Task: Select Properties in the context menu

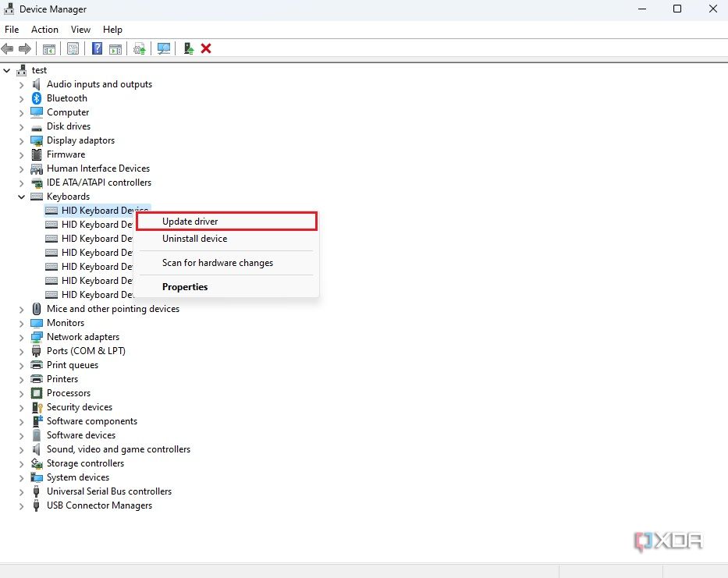Action: (184, 286)
